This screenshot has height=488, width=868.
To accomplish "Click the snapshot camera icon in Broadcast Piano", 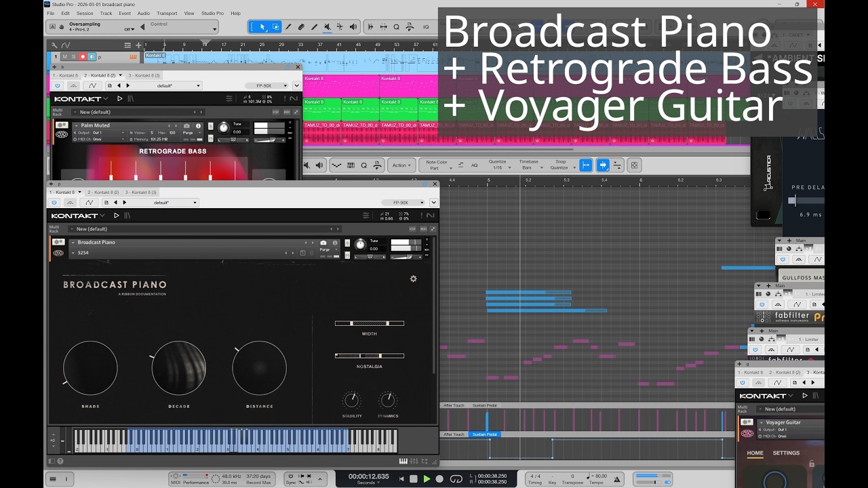I will (323, 242).
